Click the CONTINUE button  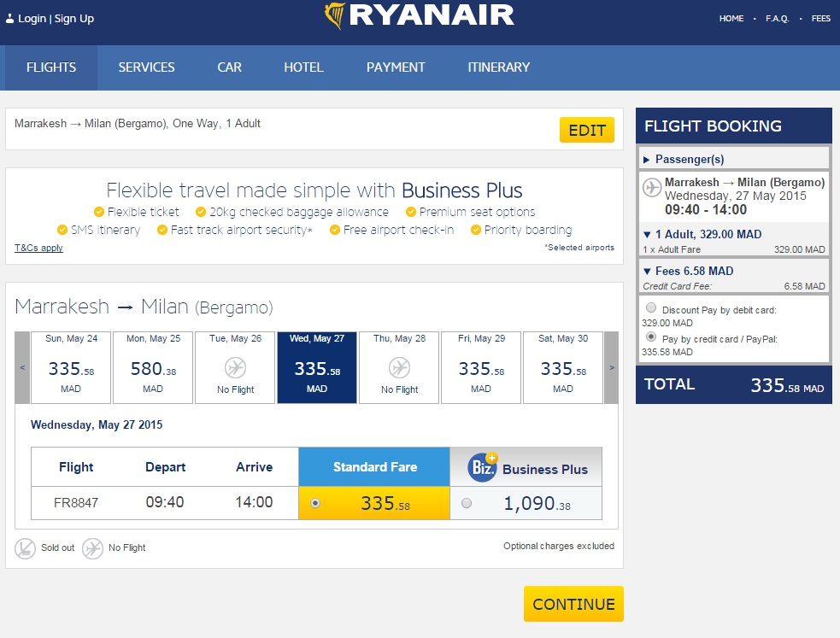point(573,605)
